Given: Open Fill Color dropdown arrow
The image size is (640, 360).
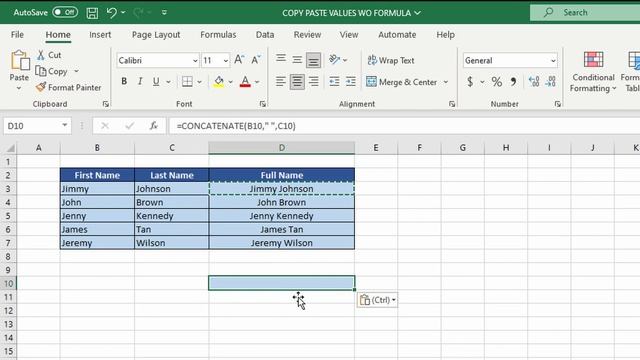Looking at the screenshot, I should pyautogui.click(x=231, y=82).
